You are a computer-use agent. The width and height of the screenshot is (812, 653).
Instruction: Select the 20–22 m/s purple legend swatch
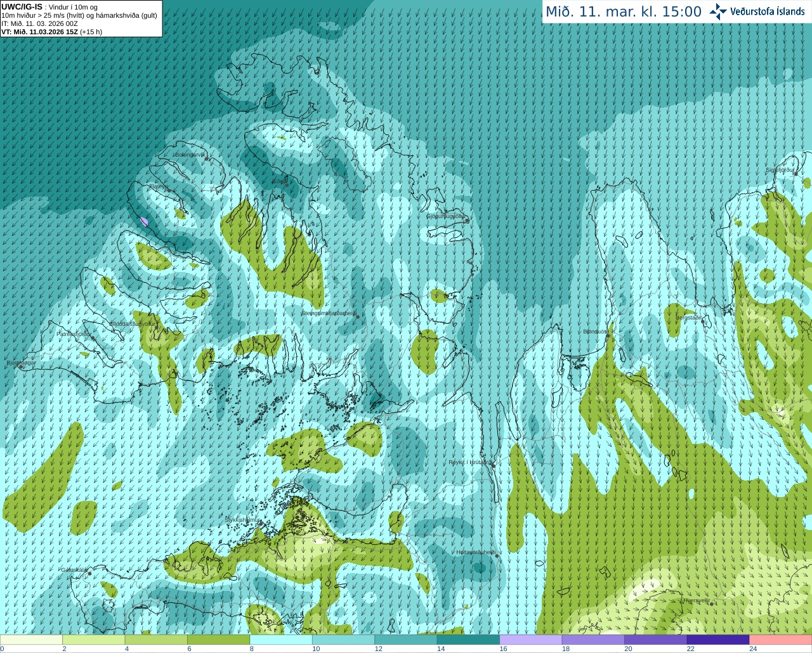(x=656, y=640)
